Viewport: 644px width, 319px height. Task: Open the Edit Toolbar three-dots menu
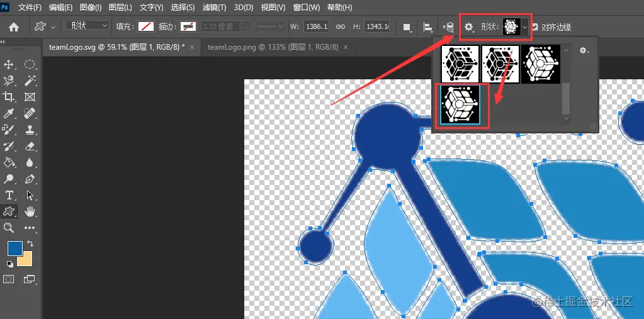coord(30,228)
